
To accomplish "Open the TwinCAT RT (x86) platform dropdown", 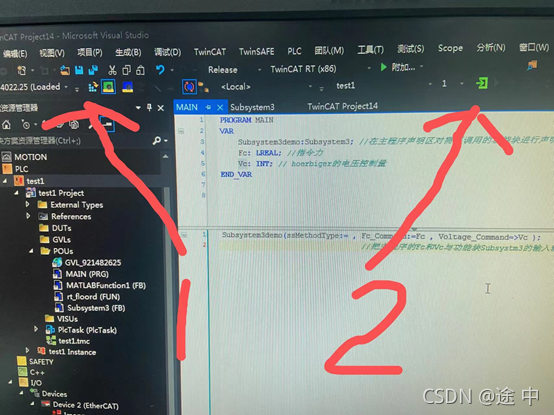I will pos(369,68).
